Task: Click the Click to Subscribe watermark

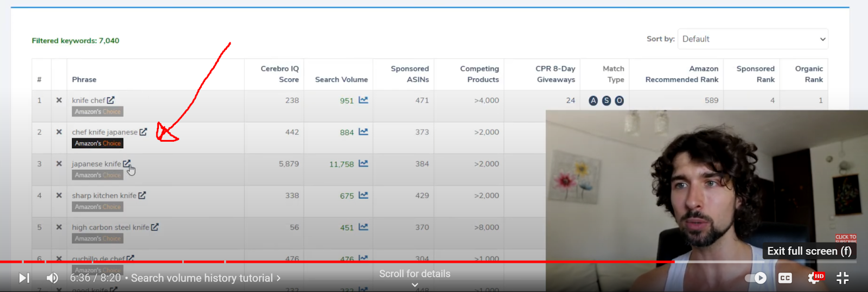Action: 846,238
